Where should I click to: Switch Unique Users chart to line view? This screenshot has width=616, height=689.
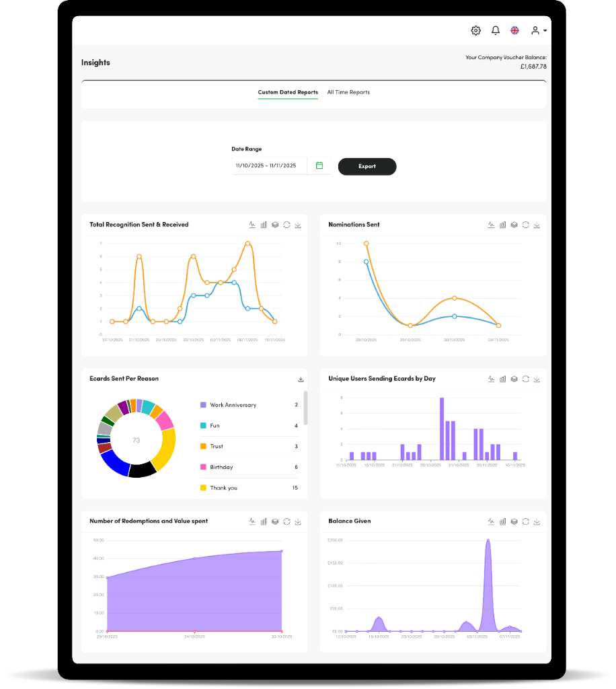(491, 379)
